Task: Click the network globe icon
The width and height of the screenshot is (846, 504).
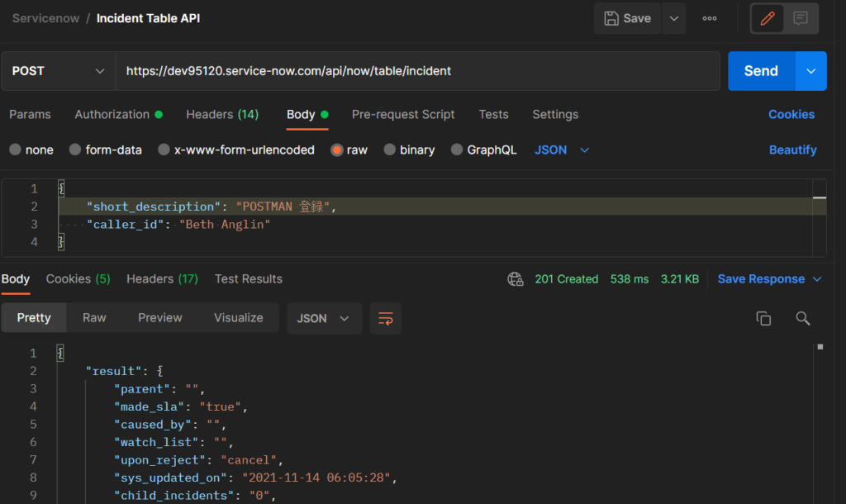Action: point(516,279)
